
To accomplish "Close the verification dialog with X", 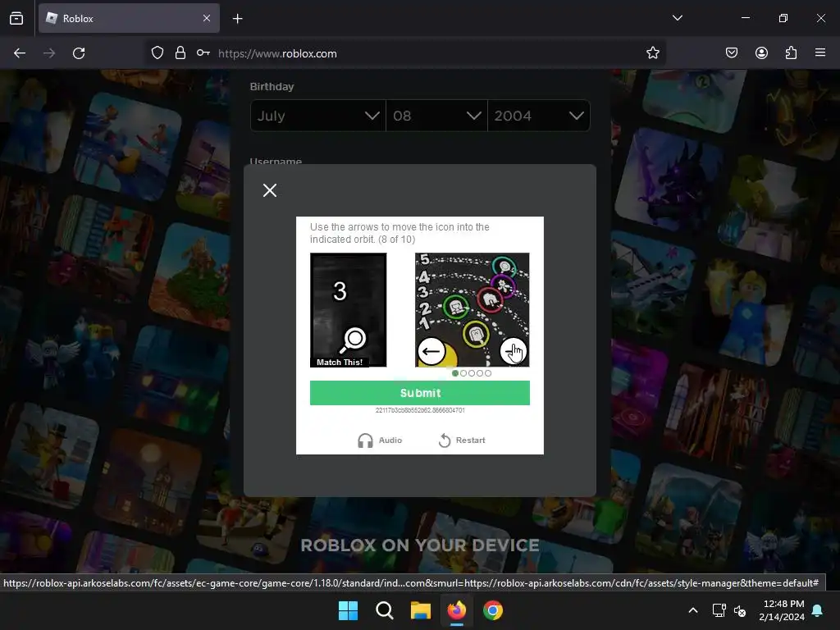I will click(270, 190).
